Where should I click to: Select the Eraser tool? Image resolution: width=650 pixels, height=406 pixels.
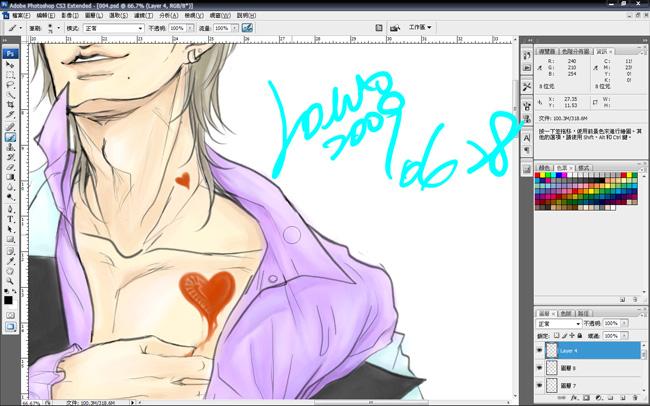coord(10,167)
